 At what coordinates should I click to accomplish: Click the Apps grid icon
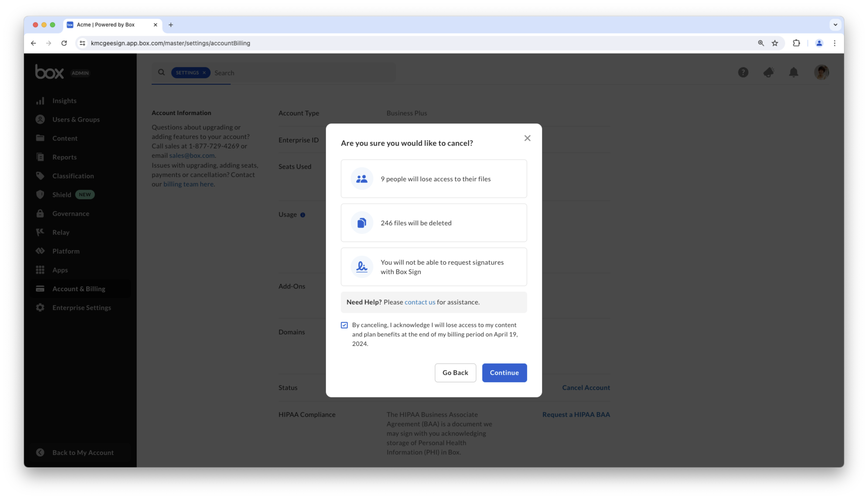point(40,270)
